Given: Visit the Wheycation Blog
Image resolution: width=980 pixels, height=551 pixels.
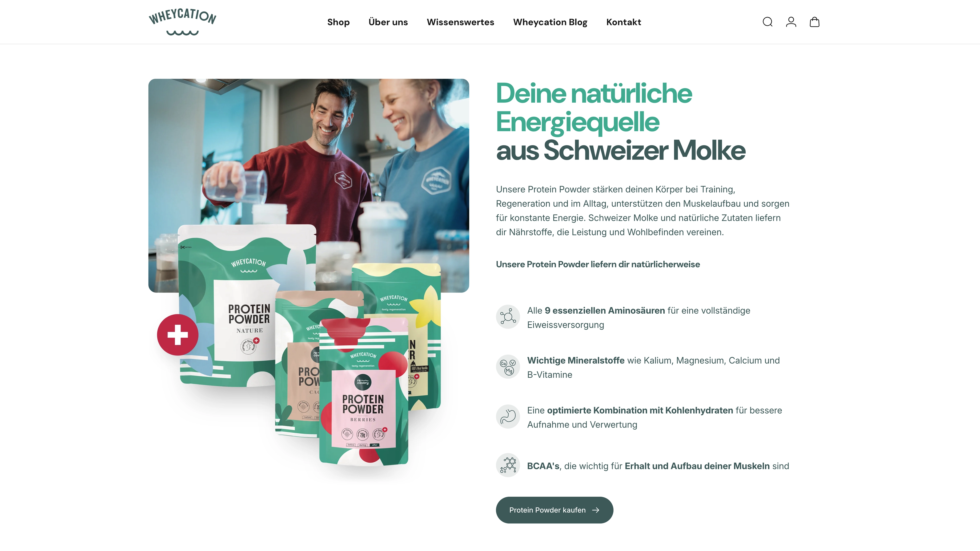Looking at the screenshot, I should coord(550,22).
